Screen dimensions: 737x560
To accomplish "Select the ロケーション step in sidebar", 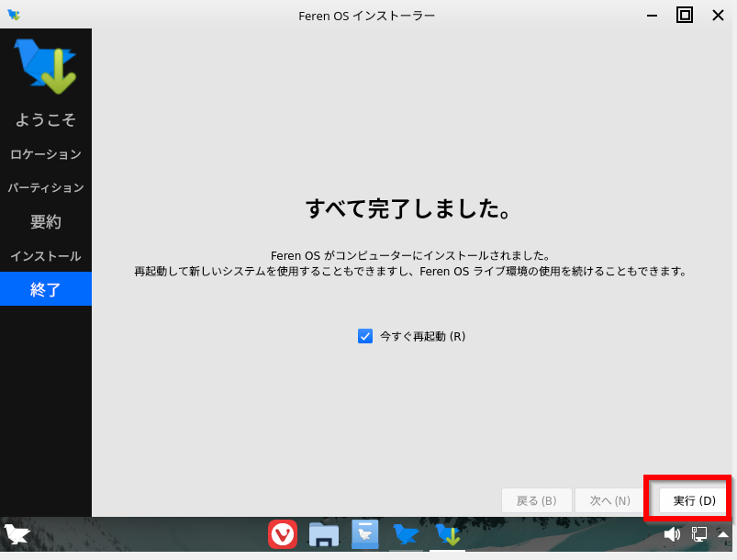I will point(46,154).
